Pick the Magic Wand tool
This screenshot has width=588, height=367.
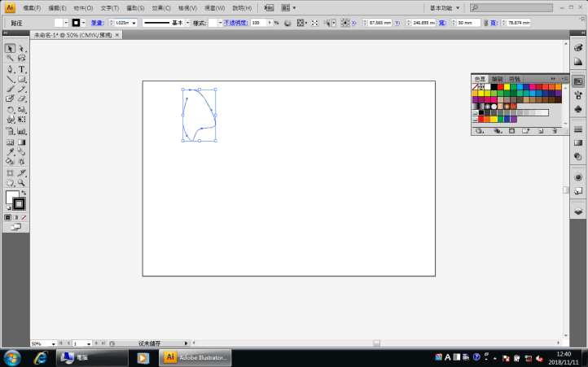coord(10,59)
